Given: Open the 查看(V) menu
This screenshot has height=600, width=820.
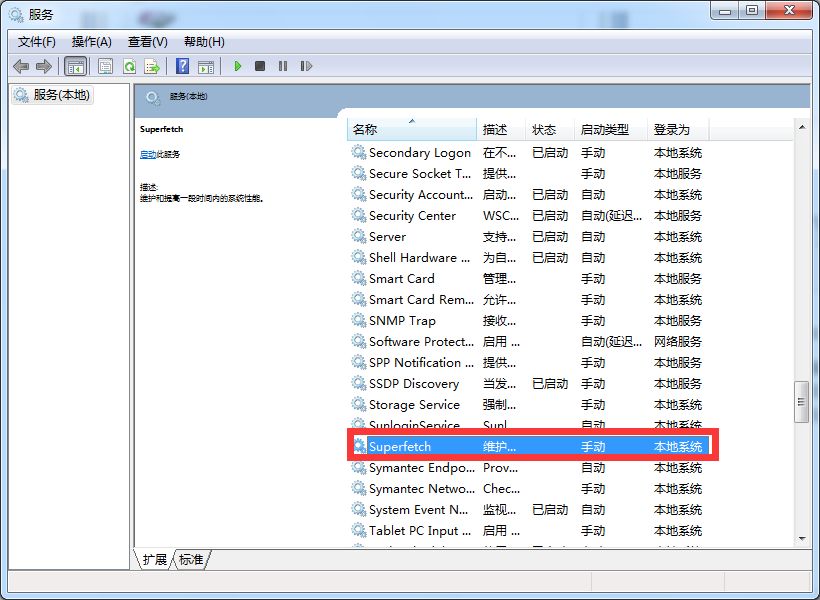Looking at the screenshot, I should [x=147, y=42].
